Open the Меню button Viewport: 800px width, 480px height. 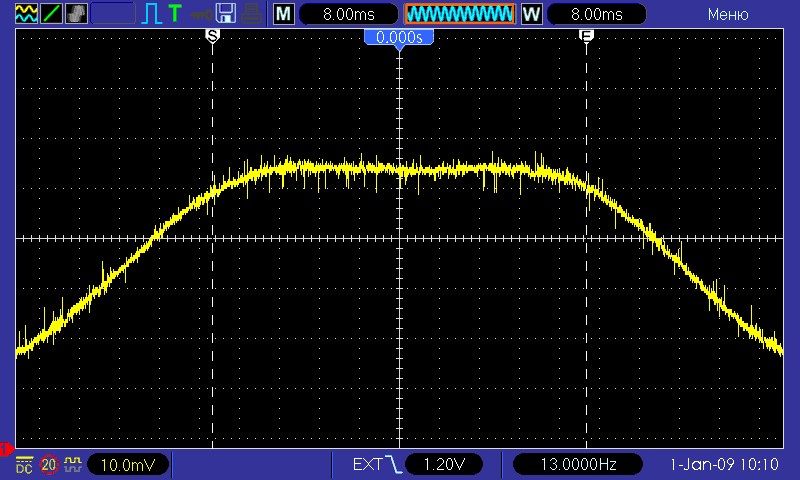(728, 14)
